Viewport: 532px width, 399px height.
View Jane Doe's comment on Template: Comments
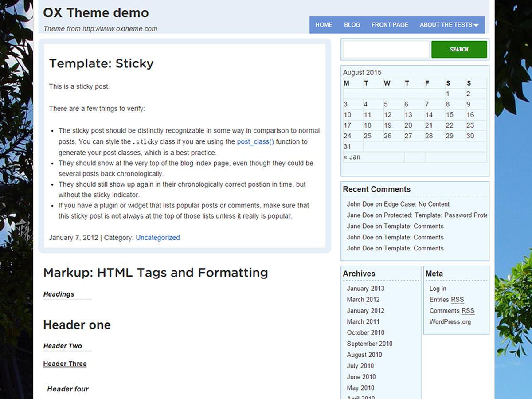(x=395, y=226)
